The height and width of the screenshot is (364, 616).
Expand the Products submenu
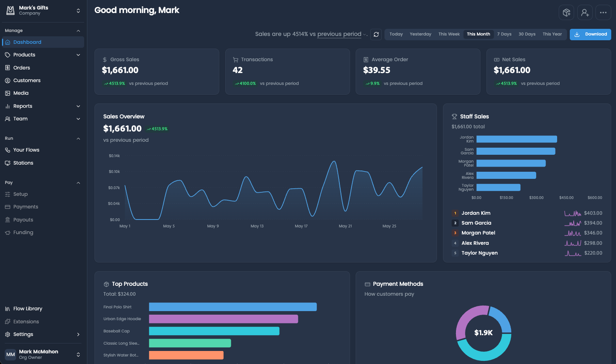click(78, 55)
